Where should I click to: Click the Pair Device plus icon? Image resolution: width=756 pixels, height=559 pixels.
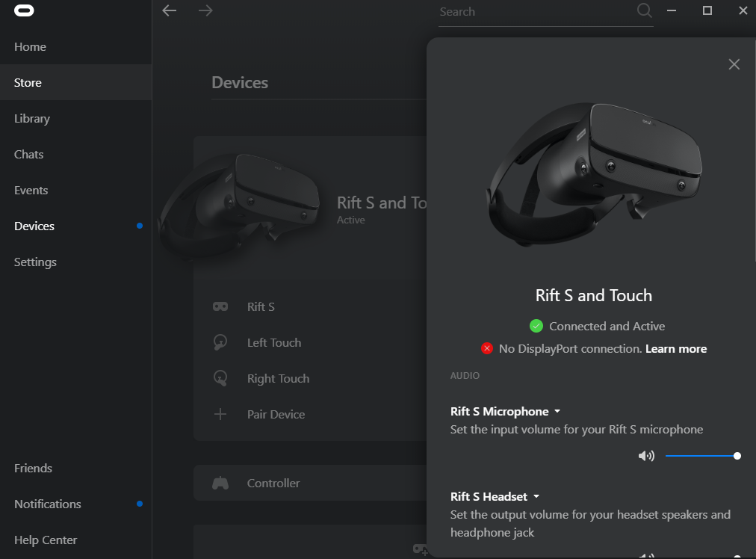[220, 414]
